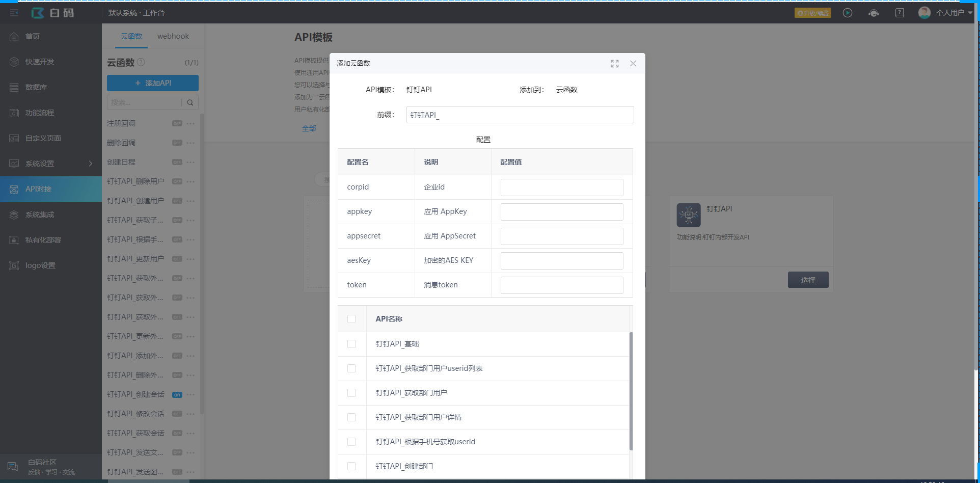Check the 钉钉API_基础 checkbox
This screenshot has width=980, height=483.
pyautogui.click(x=351, y=344)
